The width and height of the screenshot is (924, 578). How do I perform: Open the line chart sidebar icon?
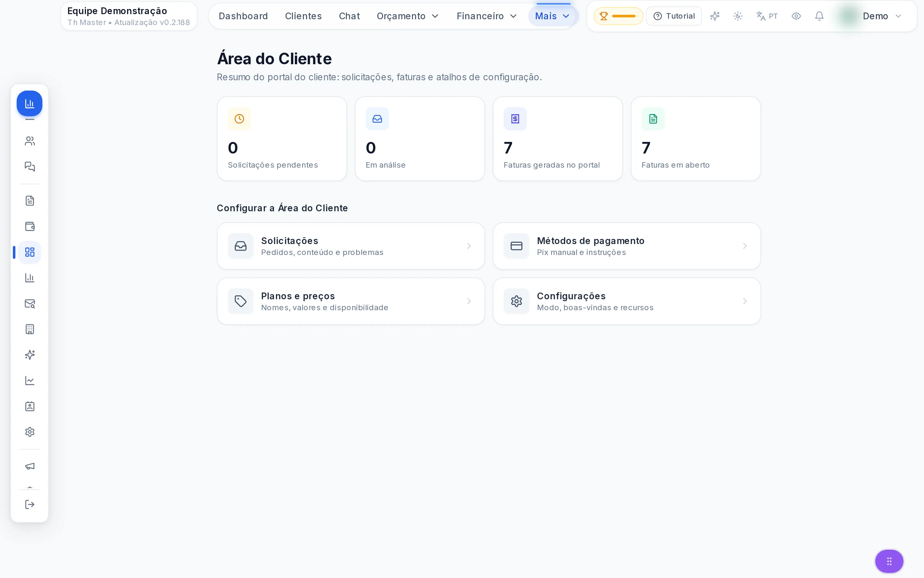click(x=30, y=381)
